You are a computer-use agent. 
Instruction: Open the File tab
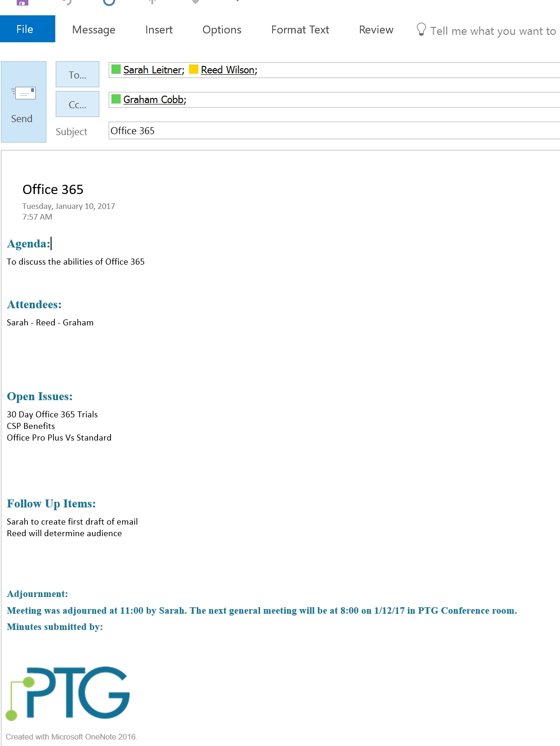[27, 29]
